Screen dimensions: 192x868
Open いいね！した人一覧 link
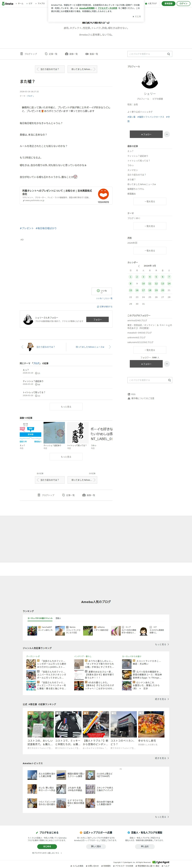pyautogui.click(x=104, y=298)
